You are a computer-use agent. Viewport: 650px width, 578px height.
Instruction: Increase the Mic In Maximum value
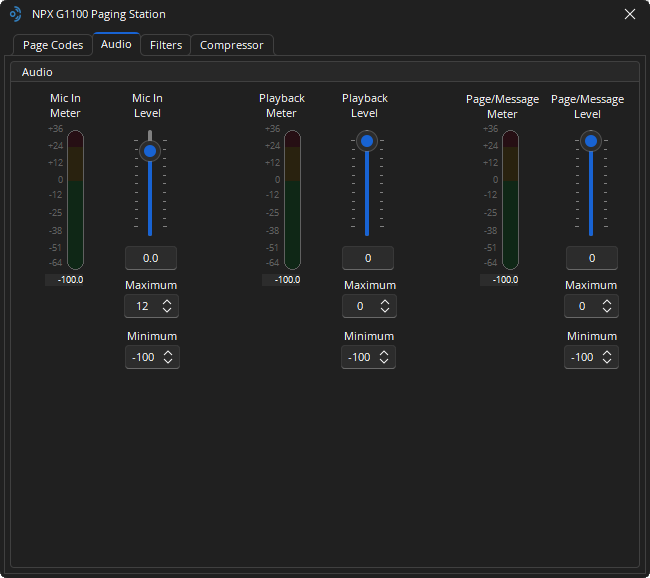[x=167, y=302]
